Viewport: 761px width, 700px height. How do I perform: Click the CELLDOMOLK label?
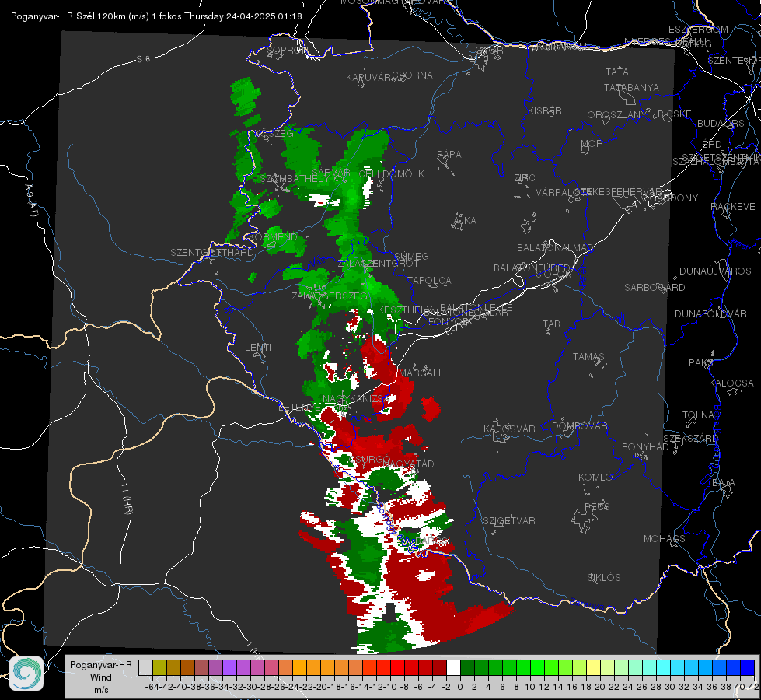391,174
